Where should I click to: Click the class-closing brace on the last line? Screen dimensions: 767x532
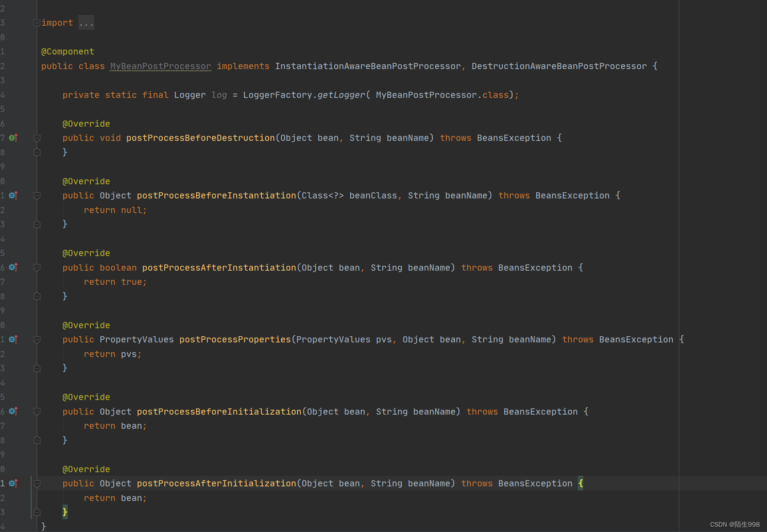(44, 526)
